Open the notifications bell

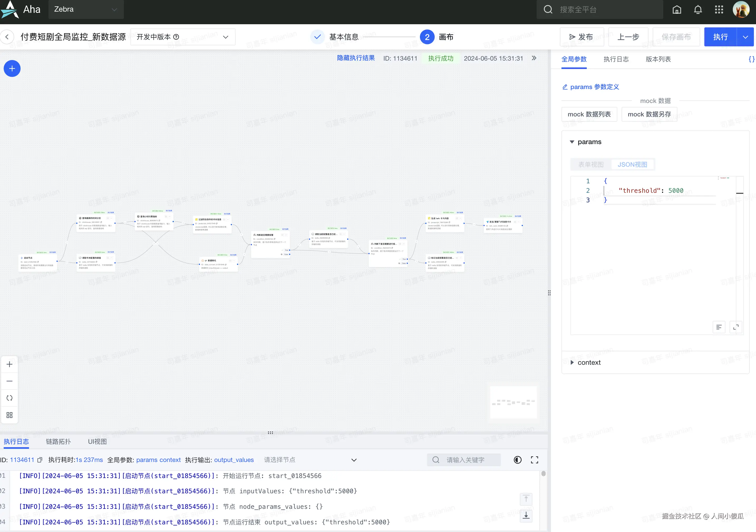tap(698, 9)
